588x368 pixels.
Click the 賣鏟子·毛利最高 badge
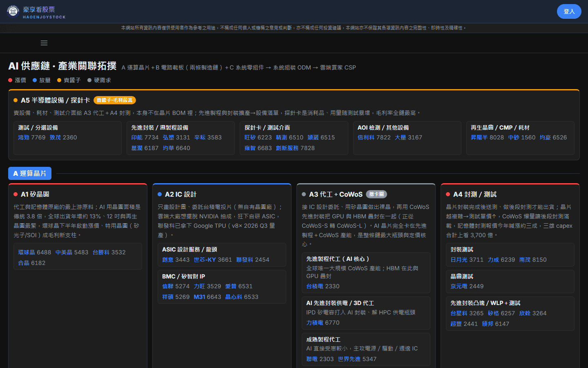[115, 100]
